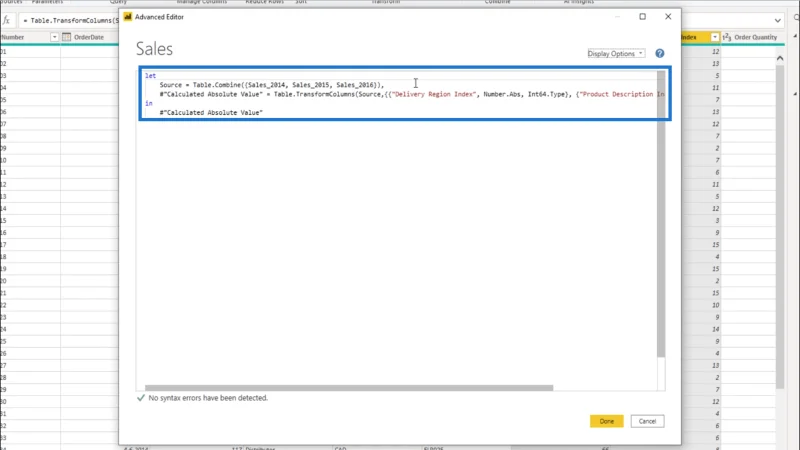Click the fx formula icon in Power Query window
This screenshot has height=450, width=800.
(7, 20)
